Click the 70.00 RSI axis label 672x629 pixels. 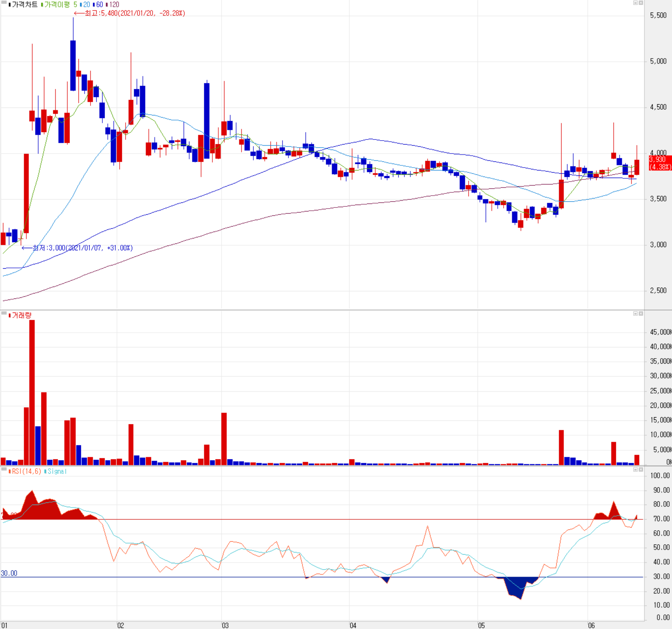pyautogui.click(x=662, y=519)
